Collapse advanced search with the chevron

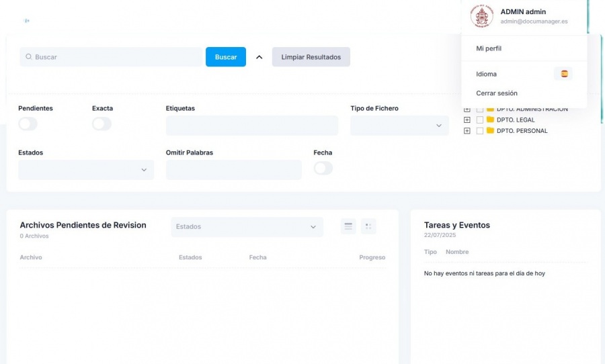259,57
